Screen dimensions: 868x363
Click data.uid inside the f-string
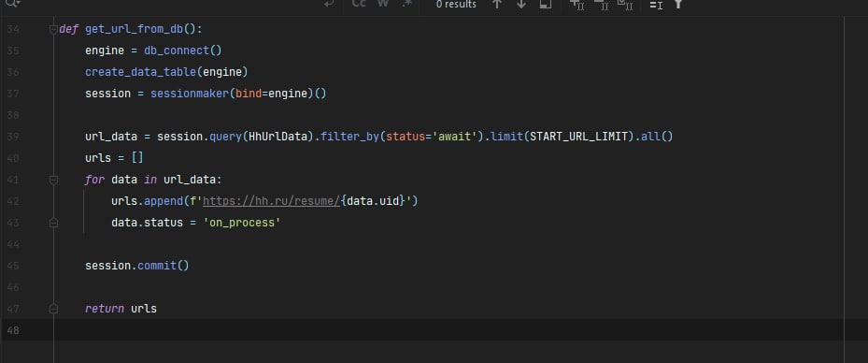coord(373,201)
